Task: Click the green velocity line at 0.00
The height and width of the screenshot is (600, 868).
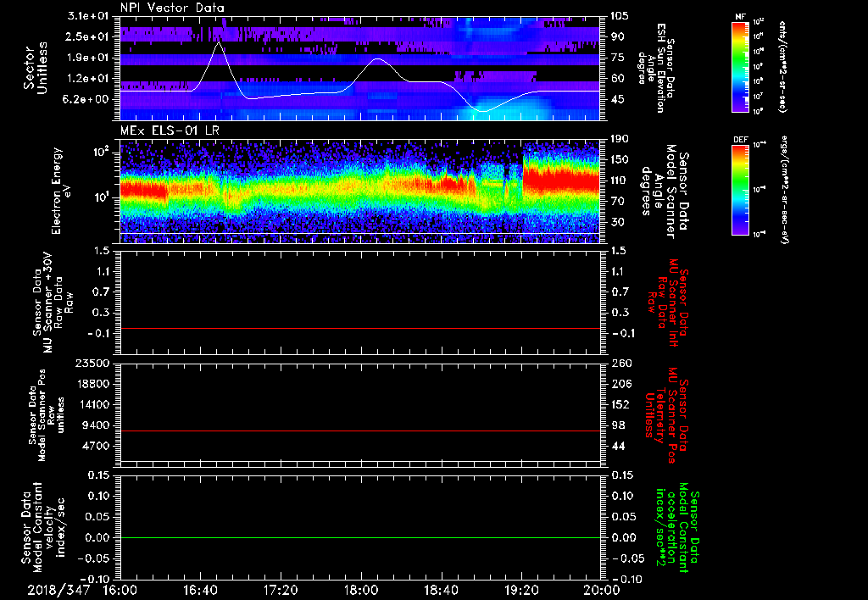Action: point(360,537)
